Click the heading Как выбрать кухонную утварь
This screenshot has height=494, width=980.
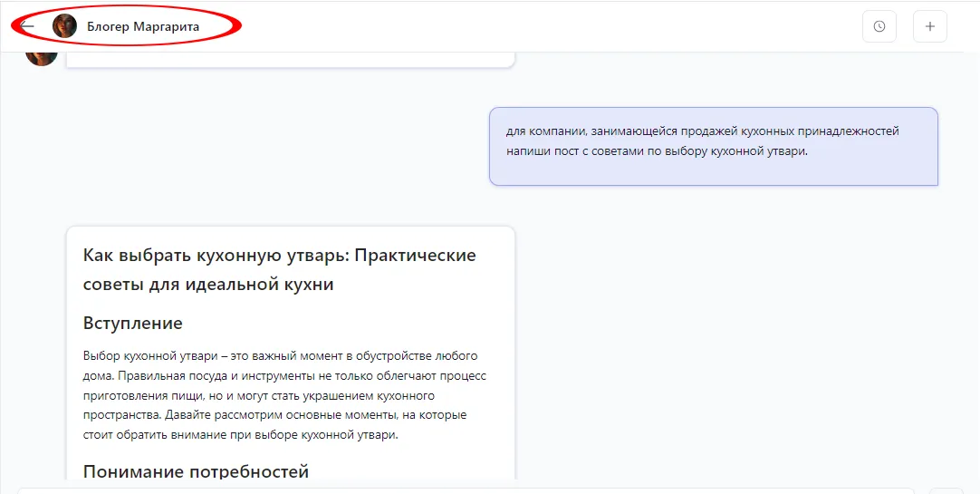279,269
